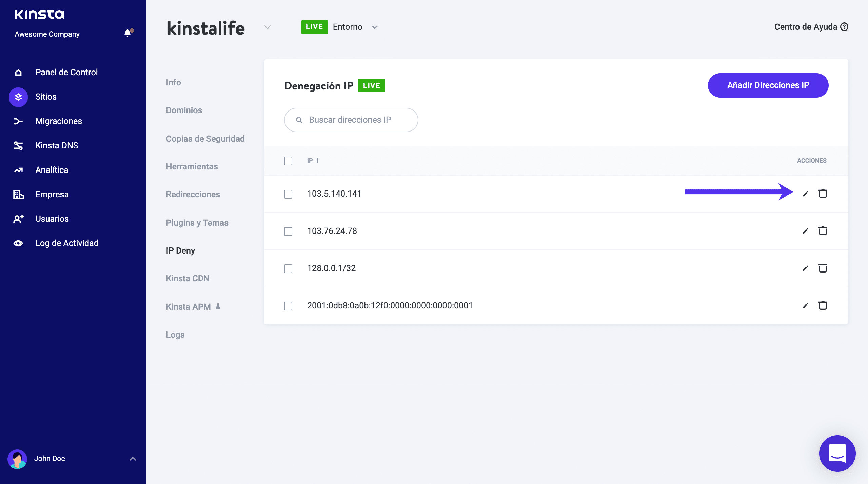Click the Buscar direcciones IP field
This screenshot has height=484, width=868.
click(351, 120)
